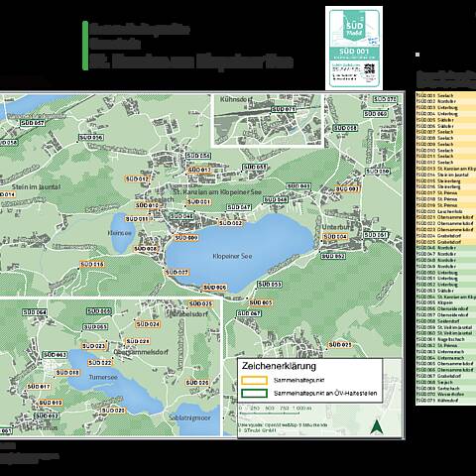476x476 pixels.
Task: Select the Kühnsdorf entry in the stop list
Action: [x=446, y=401]
